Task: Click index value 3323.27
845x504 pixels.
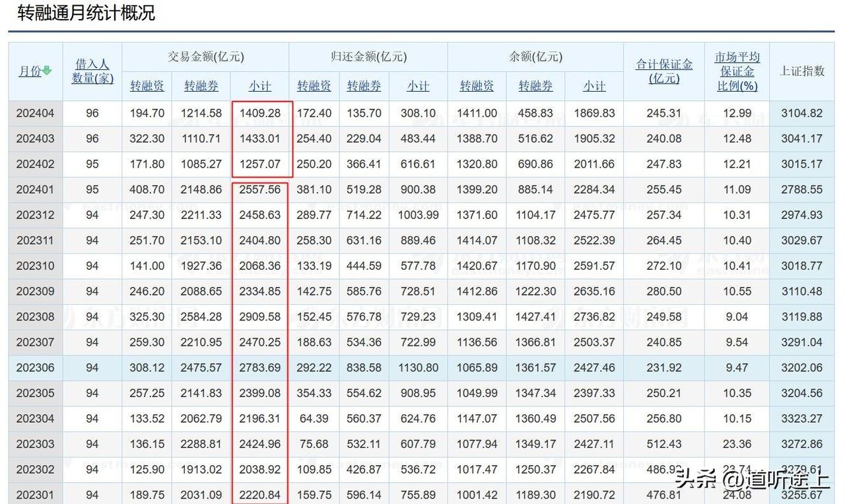Action: pos(802,418)
